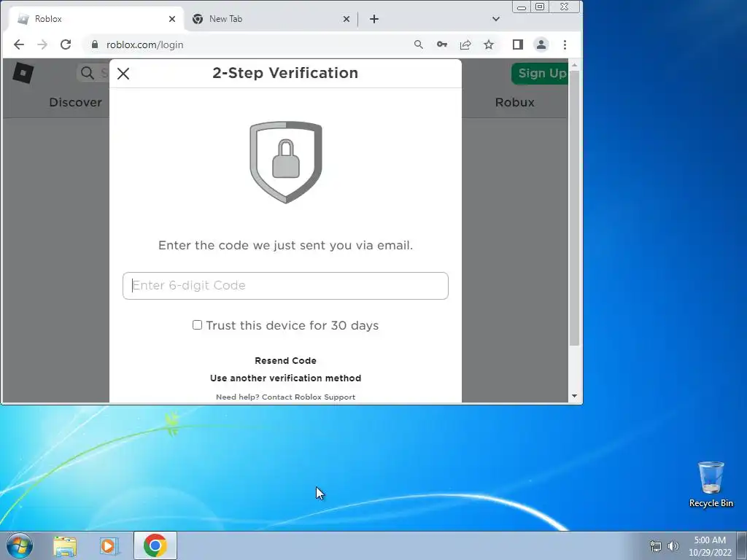The height and width of the screenshot is (560, 747).
Task: Click the scrollbar up arrow
Action: pos(575,65)
